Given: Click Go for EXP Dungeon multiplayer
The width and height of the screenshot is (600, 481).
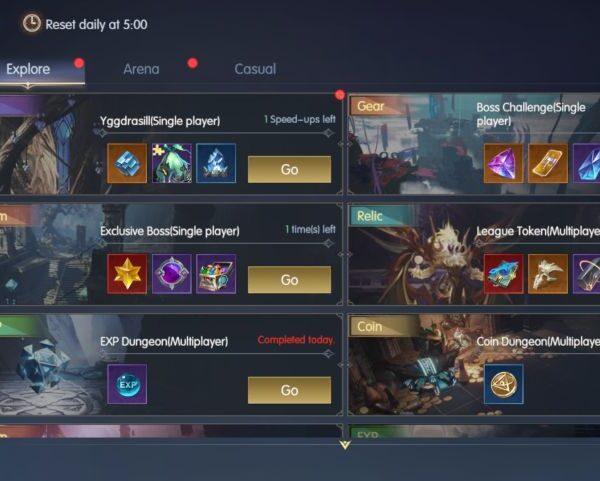Looking at the screenshot, I should tap(289, 390).
